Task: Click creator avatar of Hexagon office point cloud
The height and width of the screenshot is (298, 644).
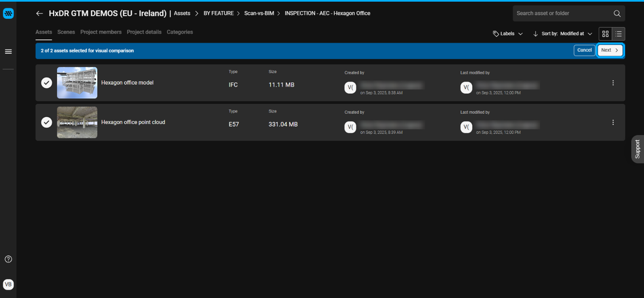Action: pos(350,127)
